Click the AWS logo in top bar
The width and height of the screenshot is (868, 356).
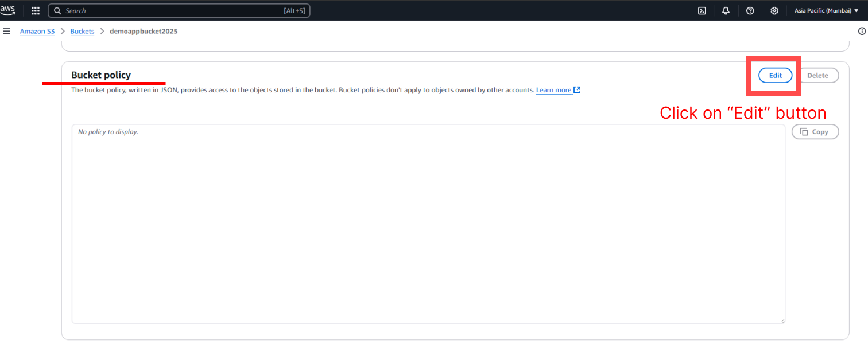tap(8, 10)
